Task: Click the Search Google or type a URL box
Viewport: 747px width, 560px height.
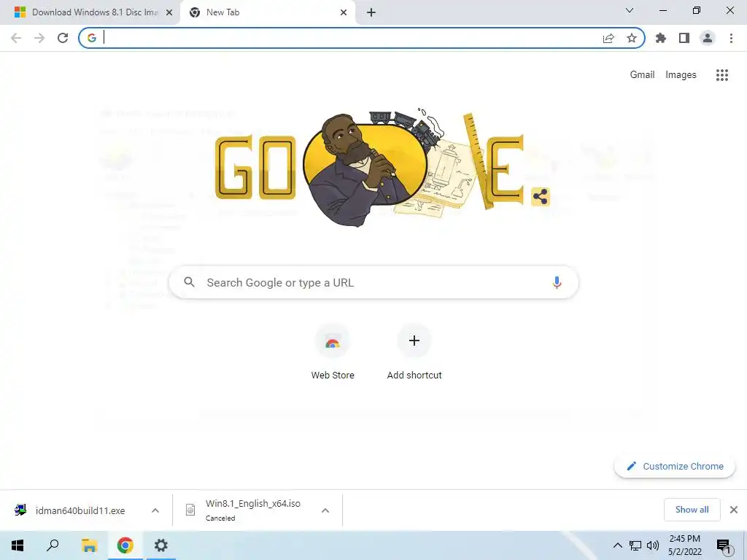Action: [x=373, y=282]
